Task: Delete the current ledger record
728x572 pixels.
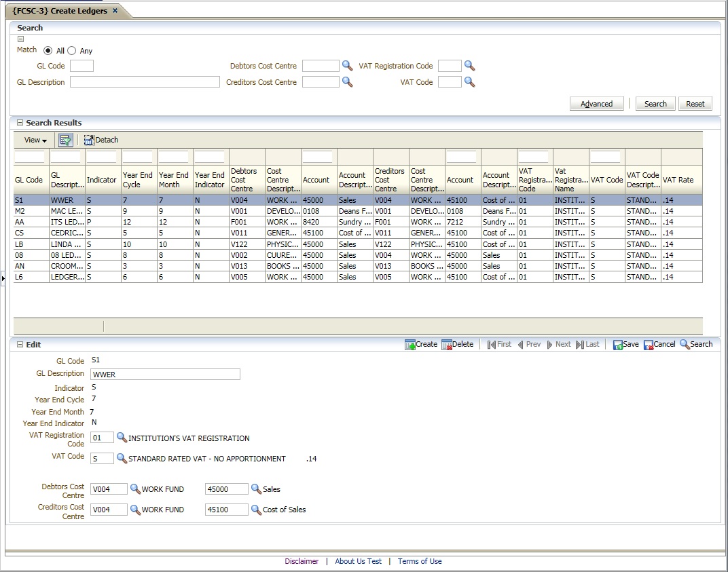Action: [x=458, y=345]
